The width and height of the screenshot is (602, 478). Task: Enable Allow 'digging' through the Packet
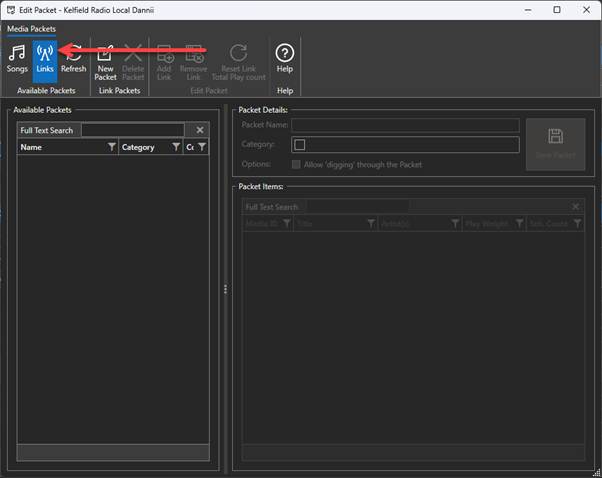click(x=296, y=165)
